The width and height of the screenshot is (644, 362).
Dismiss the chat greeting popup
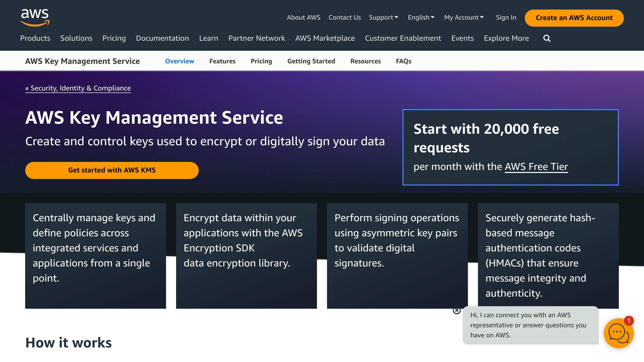coord(457,310)
